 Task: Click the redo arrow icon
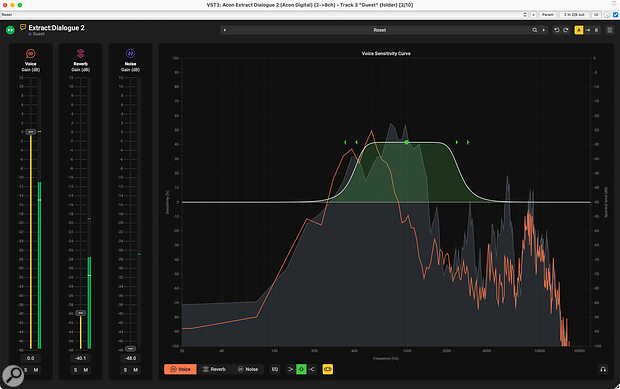(x=566, y=30)
